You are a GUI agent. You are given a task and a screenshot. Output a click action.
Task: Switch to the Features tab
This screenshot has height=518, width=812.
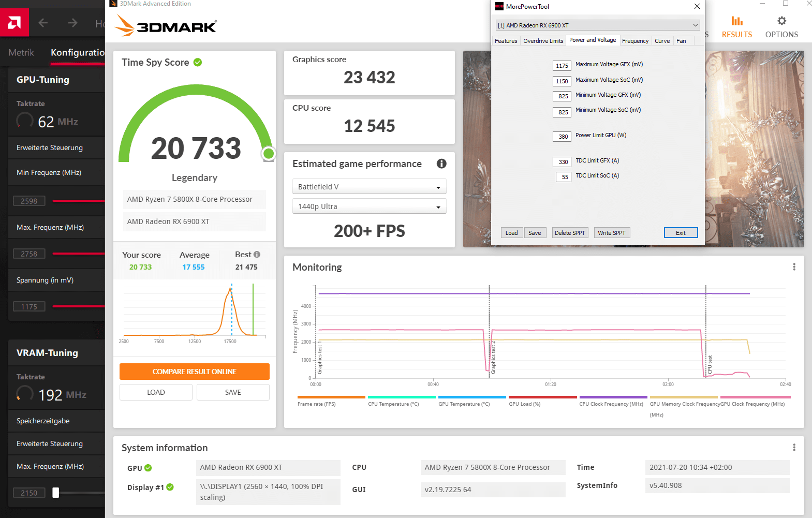click(x=506, y=41)
